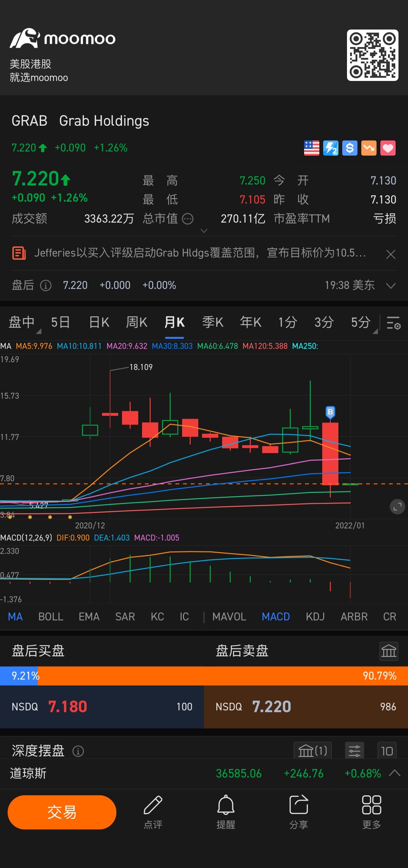Tap the bank icon beside 盘后卖盘
Viewport: 408px width, 868px height.
(x=388, y=651)
